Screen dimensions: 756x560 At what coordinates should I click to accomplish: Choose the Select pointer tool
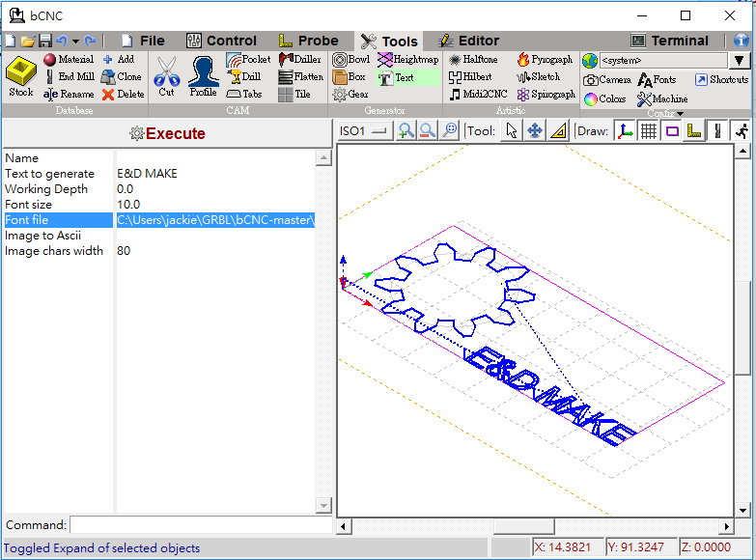[512, 131]
